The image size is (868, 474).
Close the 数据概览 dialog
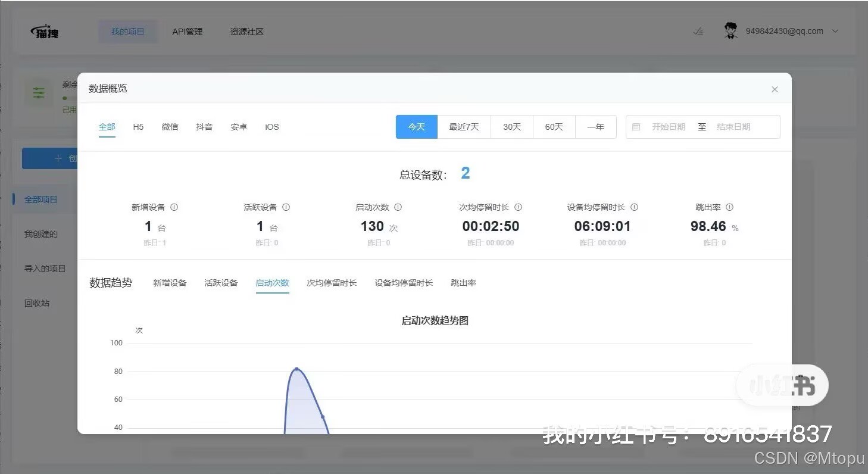pyautogui.click(x=775, y=89)
